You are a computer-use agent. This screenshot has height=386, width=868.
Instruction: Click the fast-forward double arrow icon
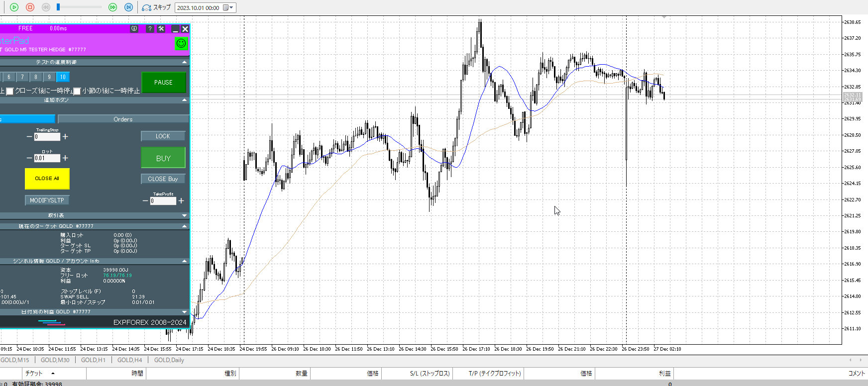click(113, 7)
